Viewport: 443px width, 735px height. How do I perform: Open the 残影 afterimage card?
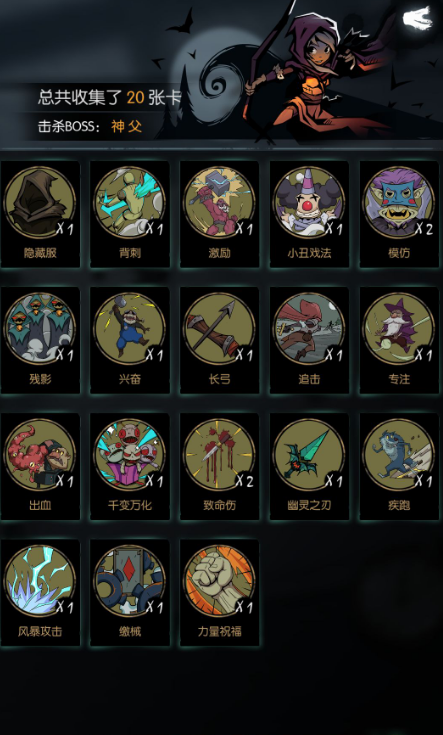point(40,340)
